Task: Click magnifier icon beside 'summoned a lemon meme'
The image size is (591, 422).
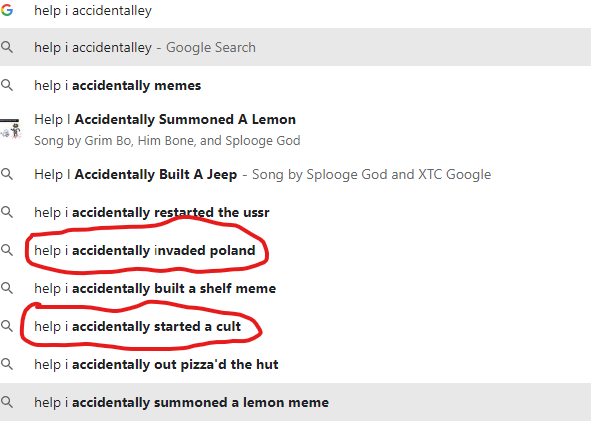Action: [x=7, y=402]
